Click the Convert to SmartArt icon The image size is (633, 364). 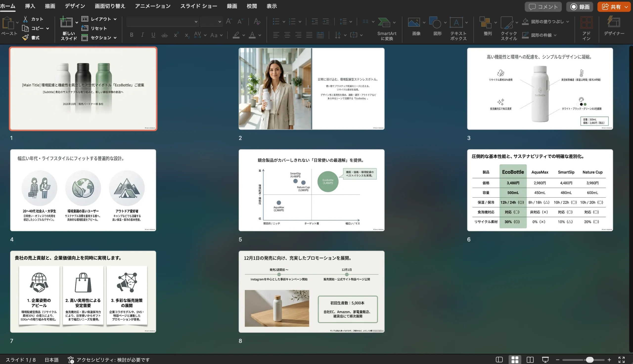pos(384,22)
